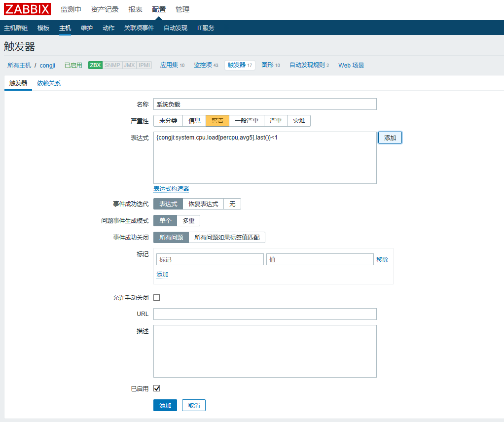
Task: Click 添加 link under the tag row
Action: point(162,275)
